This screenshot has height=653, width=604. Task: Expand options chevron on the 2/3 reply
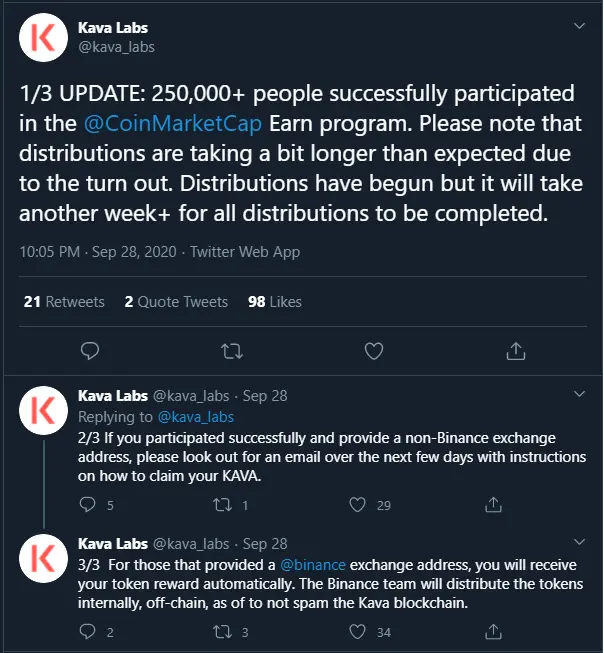[x=579, y=394]
